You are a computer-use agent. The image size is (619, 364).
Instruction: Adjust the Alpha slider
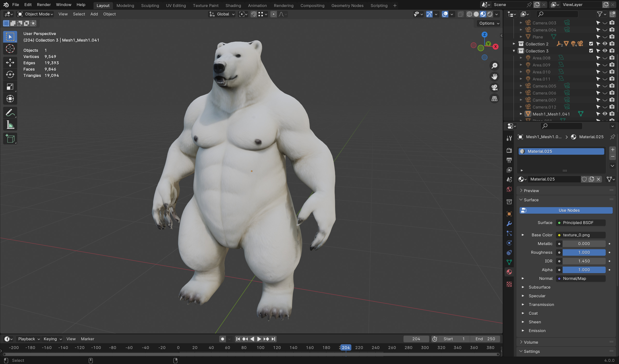[x=584, y=270]
